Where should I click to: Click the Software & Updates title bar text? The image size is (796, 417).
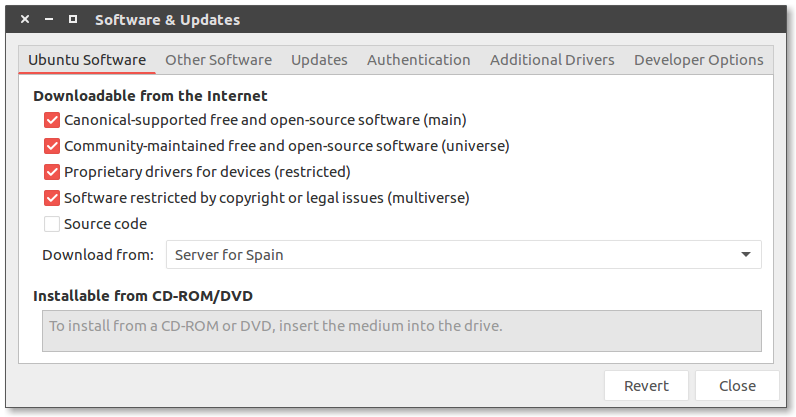[x=168, y=20]
